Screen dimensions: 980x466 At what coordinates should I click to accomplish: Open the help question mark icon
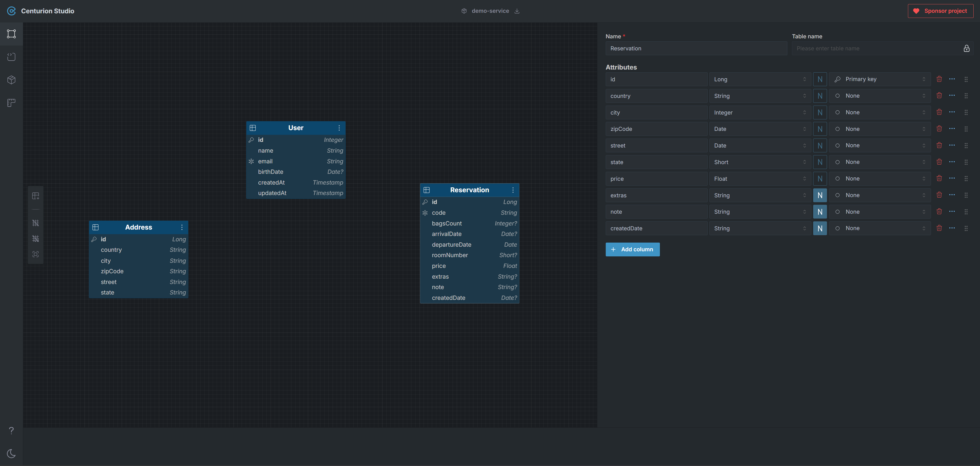point(11,430)
